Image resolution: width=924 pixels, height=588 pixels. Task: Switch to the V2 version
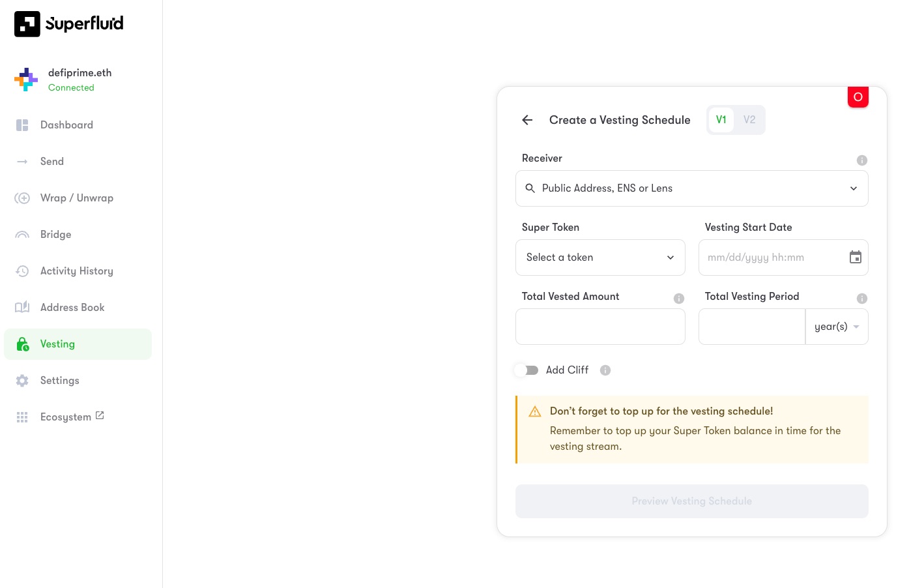point(749,120)
